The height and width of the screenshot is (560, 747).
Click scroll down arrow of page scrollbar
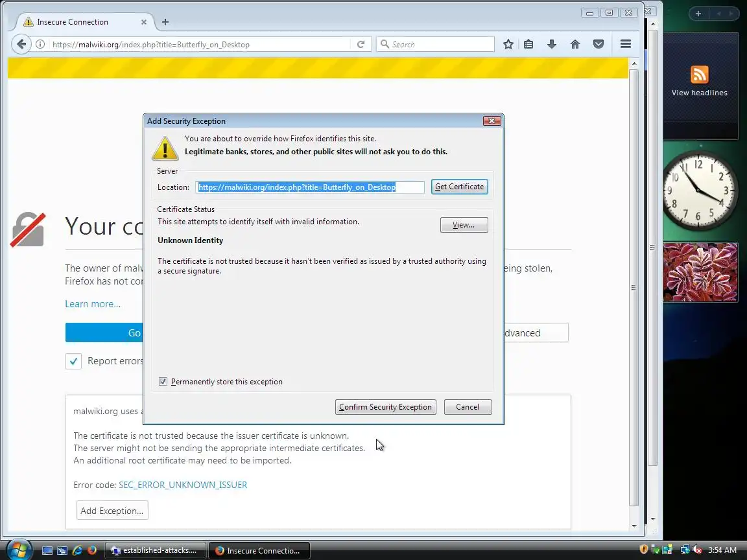coord(634,526)
